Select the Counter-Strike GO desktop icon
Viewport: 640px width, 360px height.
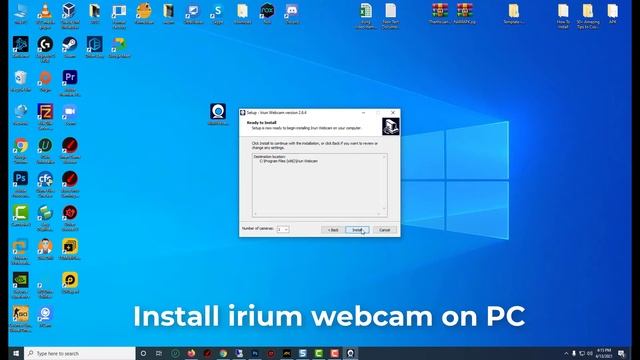[x=20, y=319]
